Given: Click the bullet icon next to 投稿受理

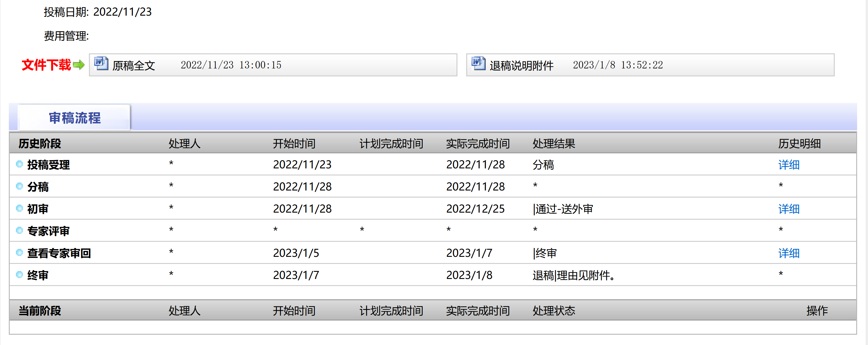Looking at the screenshot, I should [19, 164].
